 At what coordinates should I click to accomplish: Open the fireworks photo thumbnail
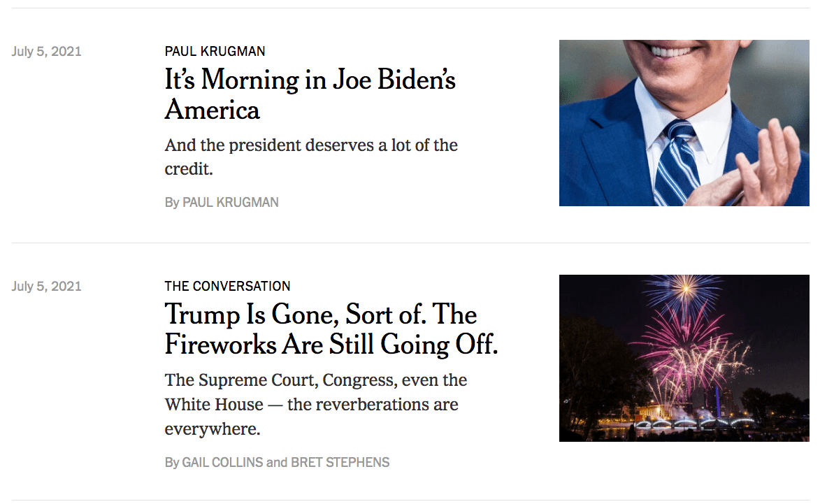click(x=684, y=358)
